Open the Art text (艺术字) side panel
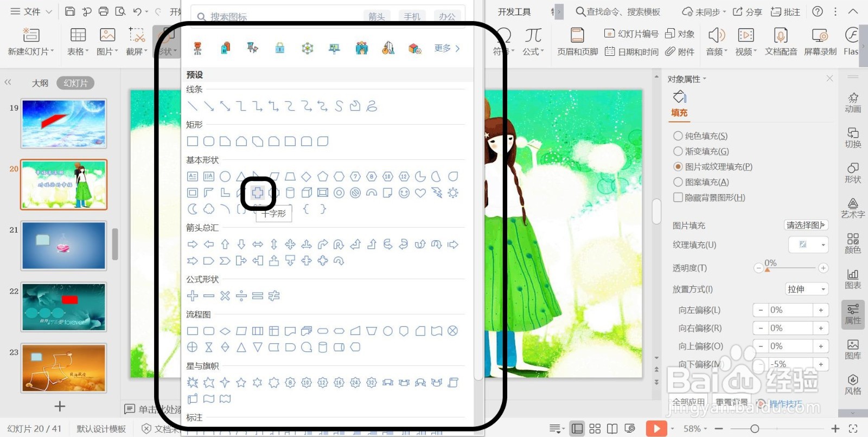The image size is (868, 437). [853, 208]
